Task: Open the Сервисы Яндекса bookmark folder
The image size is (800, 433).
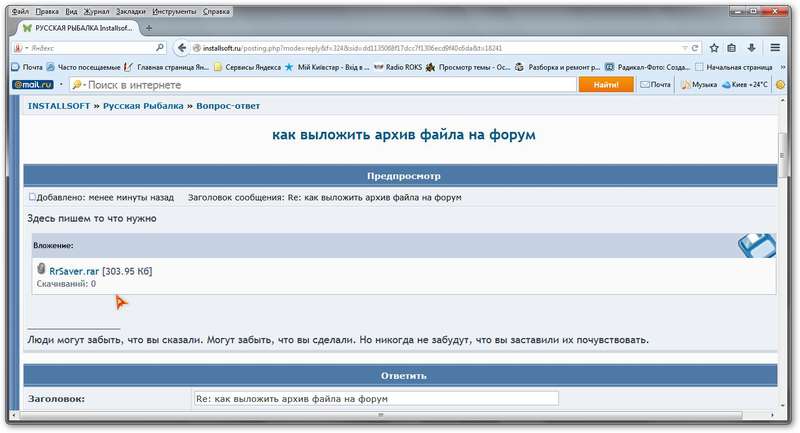Action: [248, 67]
